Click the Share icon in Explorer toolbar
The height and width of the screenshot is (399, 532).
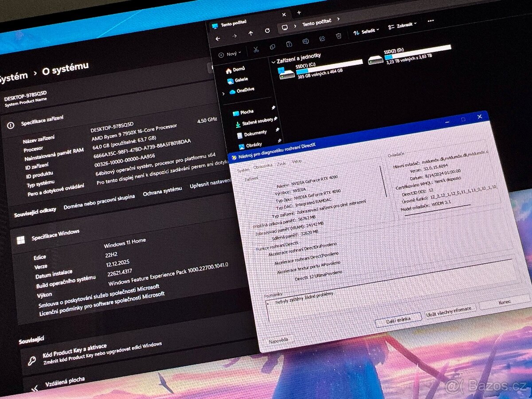(322, 39)
